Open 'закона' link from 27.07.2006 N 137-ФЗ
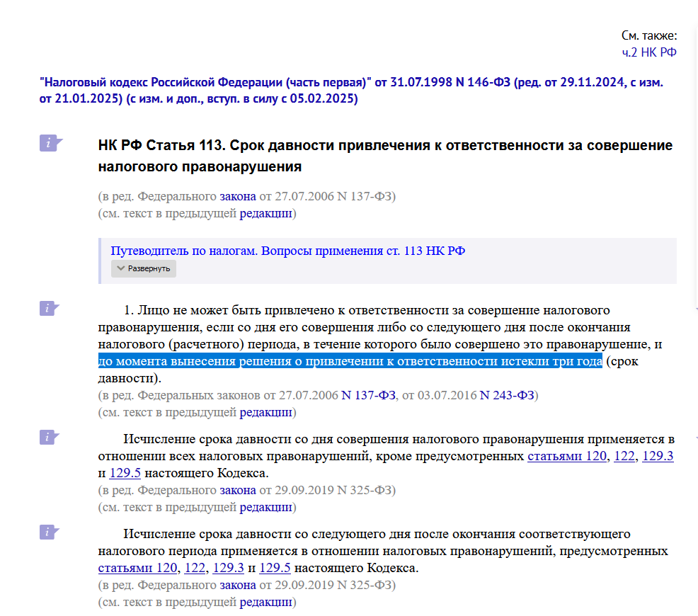The image size is (698, 616). pyautogui.click(x=238, y=196)
